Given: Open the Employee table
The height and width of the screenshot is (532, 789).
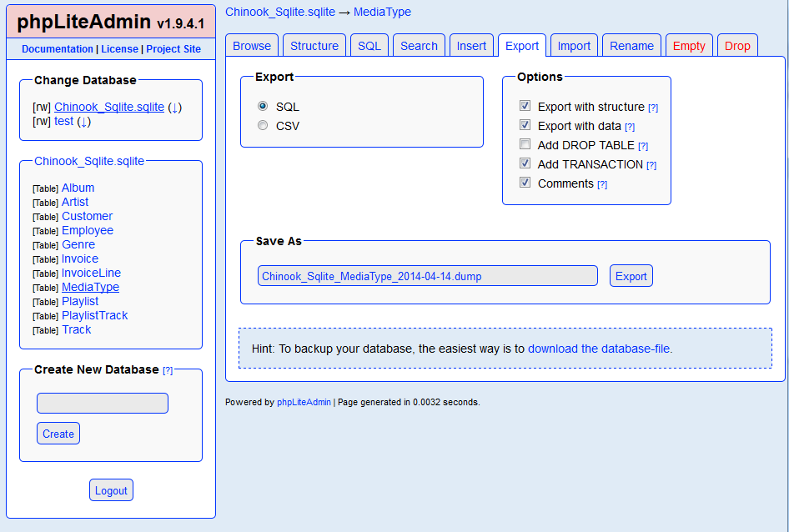Looking at the screenshot, I should [x=88, y=230].
